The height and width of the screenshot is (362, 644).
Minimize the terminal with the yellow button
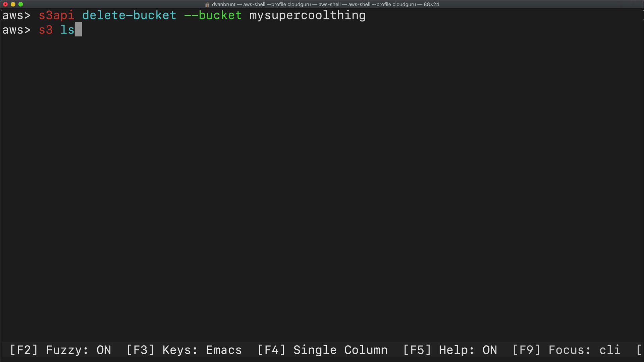13,4
